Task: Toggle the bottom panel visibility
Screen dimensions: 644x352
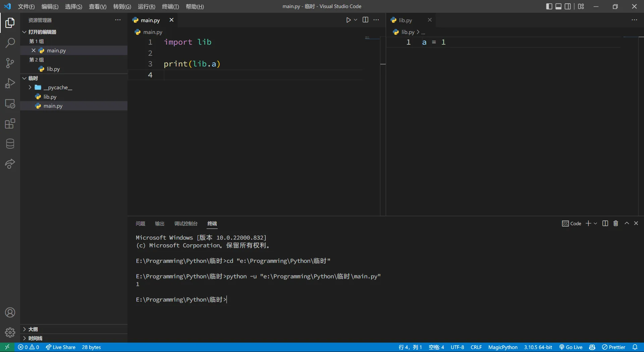Action: pyautogui.click(x=558, y=6)
